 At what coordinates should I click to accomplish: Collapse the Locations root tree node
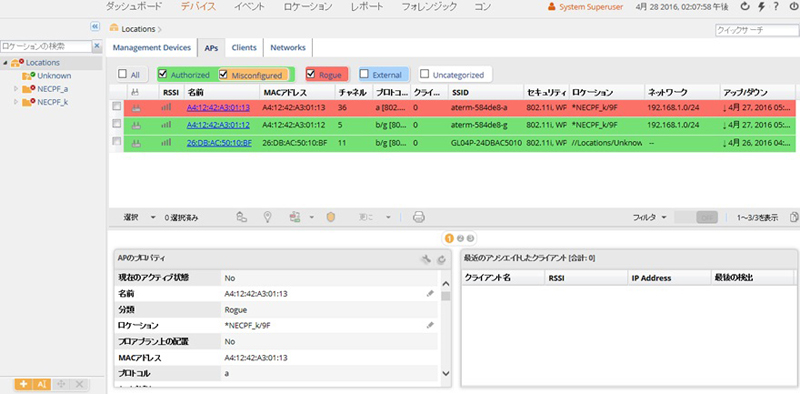pyautogui.click(x=5, y=63)
